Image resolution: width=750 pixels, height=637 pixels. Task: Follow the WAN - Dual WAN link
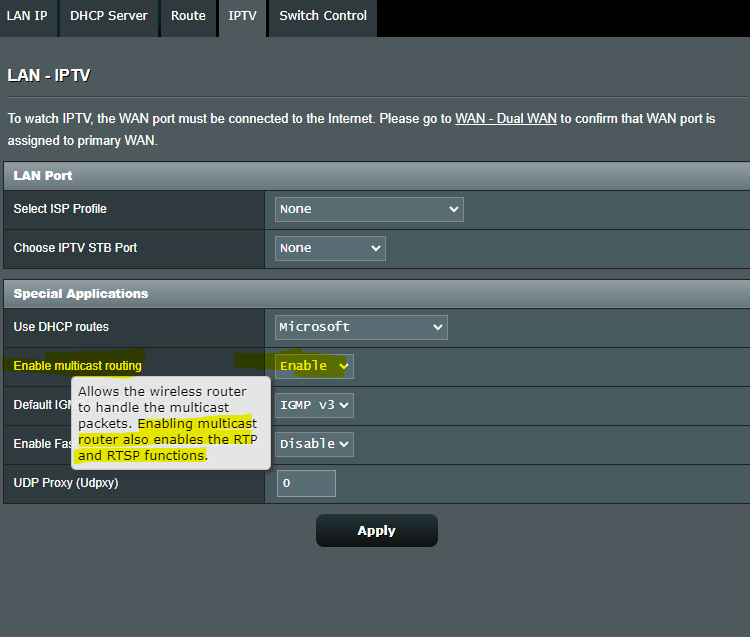click(505, 119)
